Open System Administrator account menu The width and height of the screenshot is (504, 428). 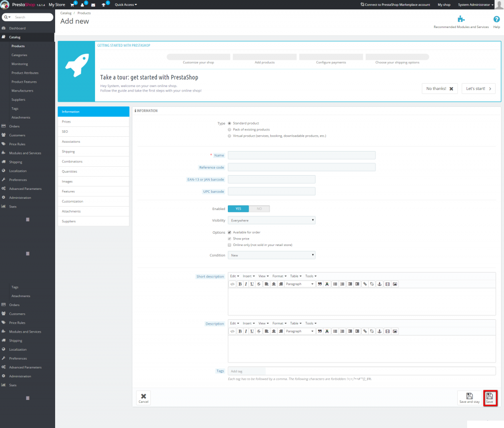tap(475, 5)
